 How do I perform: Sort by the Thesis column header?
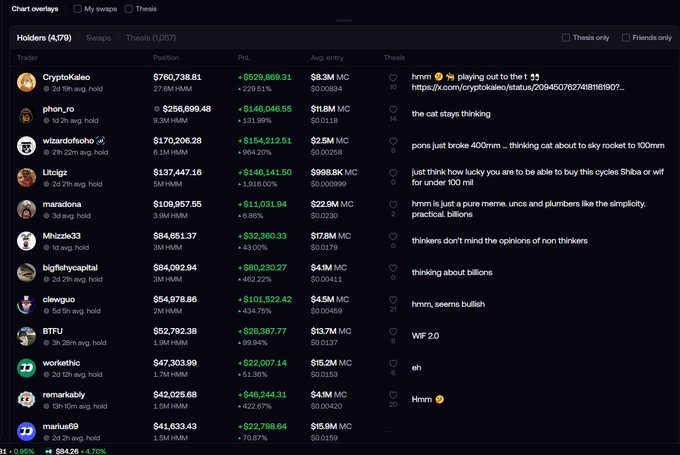[x=394, y=58]
